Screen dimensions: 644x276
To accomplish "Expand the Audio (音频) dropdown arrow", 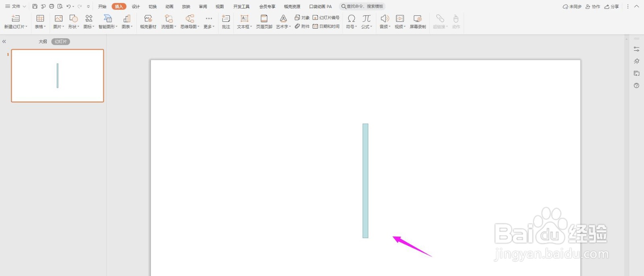I will click(x=390, y=27).
